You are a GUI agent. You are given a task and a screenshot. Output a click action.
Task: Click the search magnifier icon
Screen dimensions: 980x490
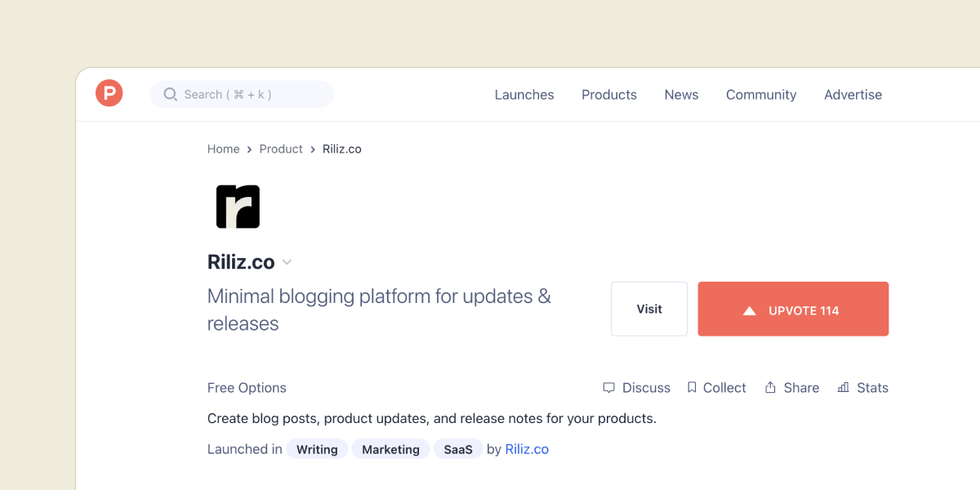click(x=171, y=94)
